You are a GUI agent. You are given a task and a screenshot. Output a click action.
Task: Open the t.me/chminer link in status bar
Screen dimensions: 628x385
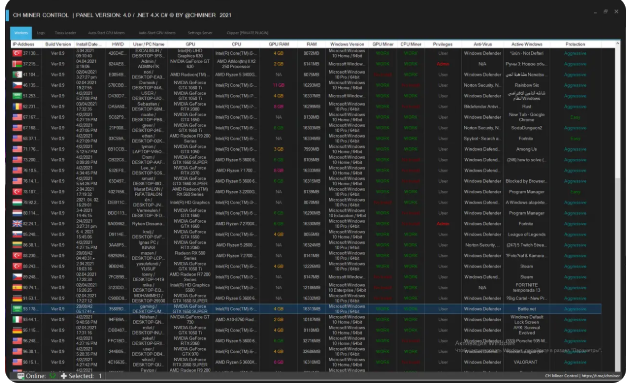tap(600, 376)
